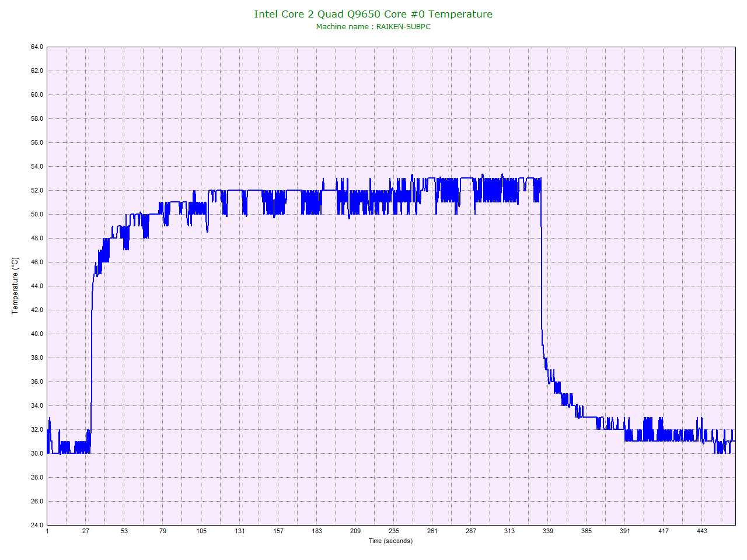
Task: Click the x-axis tick label 1
Action: [x=47, y=531]
